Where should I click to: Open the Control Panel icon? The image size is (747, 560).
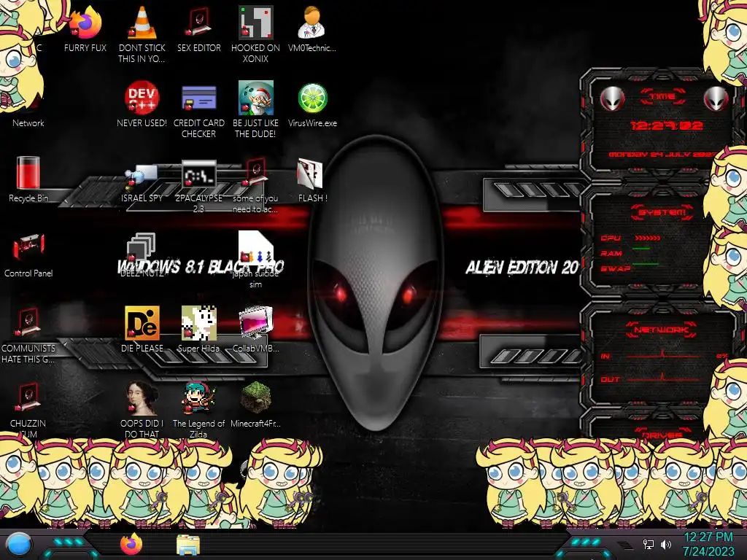pyautogui.click(x=28, y=247)
